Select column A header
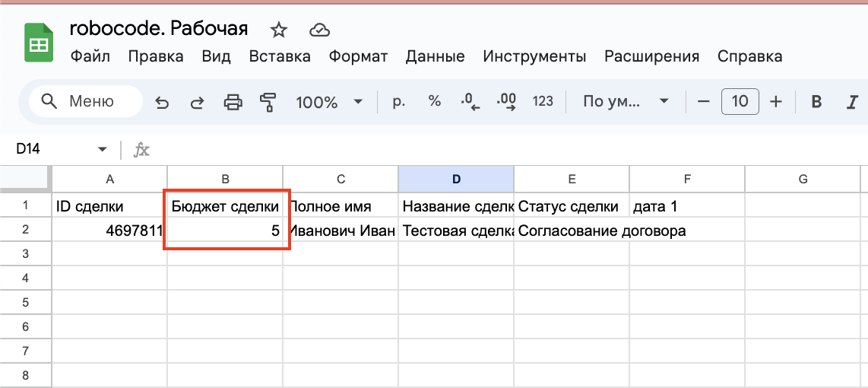868x388 pixels. [109, 179]
